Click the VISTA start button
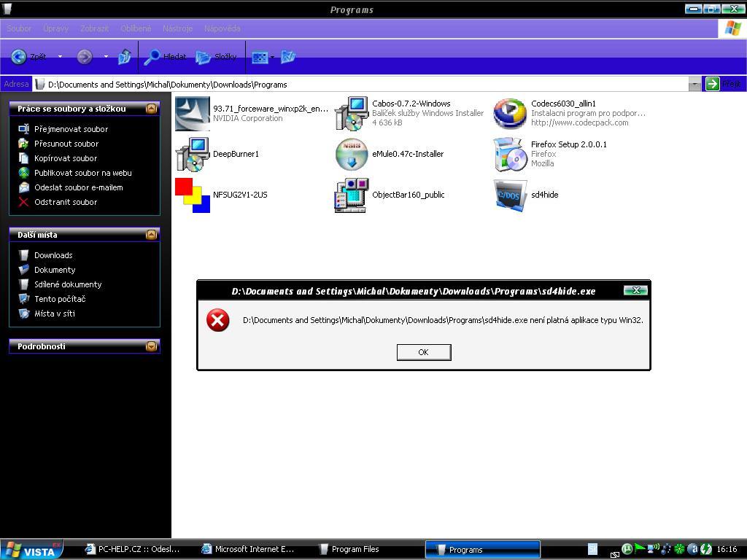Image resolution: width=747 pixels, height=560 pixels. tap(31, 550)
